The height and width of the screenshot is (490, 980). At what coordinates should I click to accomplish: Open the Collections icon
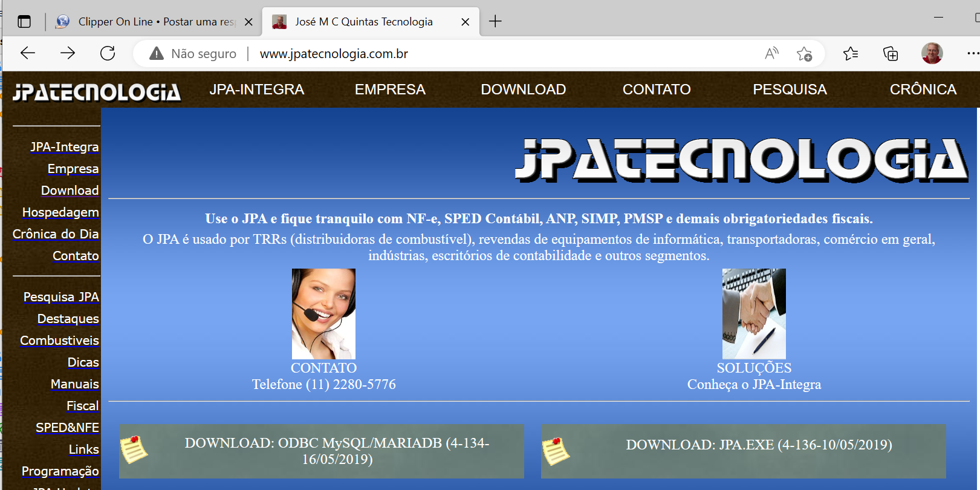click(x=891, y=54)
